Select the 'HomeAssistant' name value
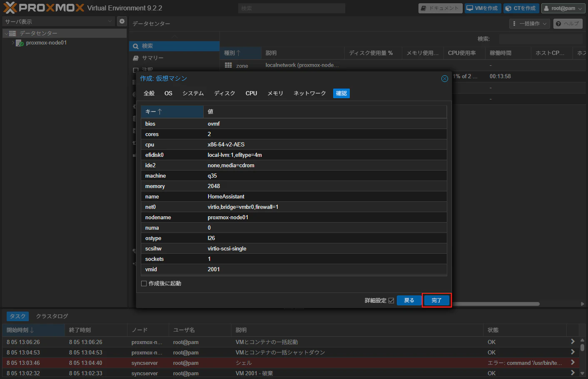 226,196
